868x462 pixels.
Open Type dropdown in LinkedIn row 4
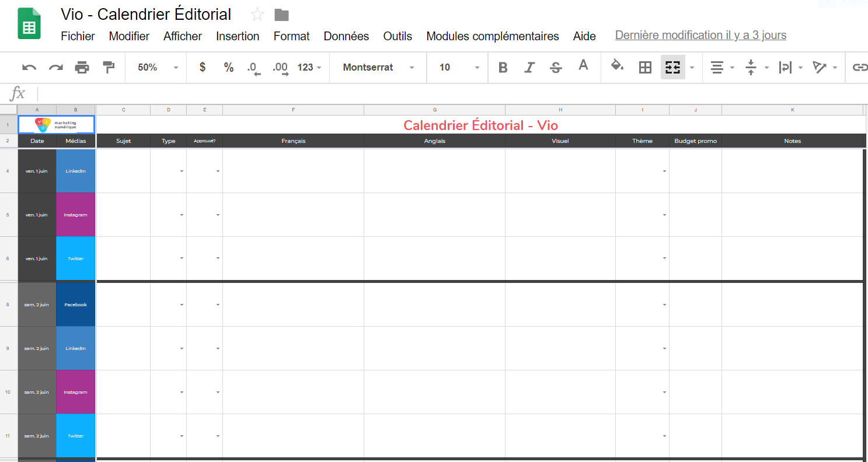tap(182, 171)
